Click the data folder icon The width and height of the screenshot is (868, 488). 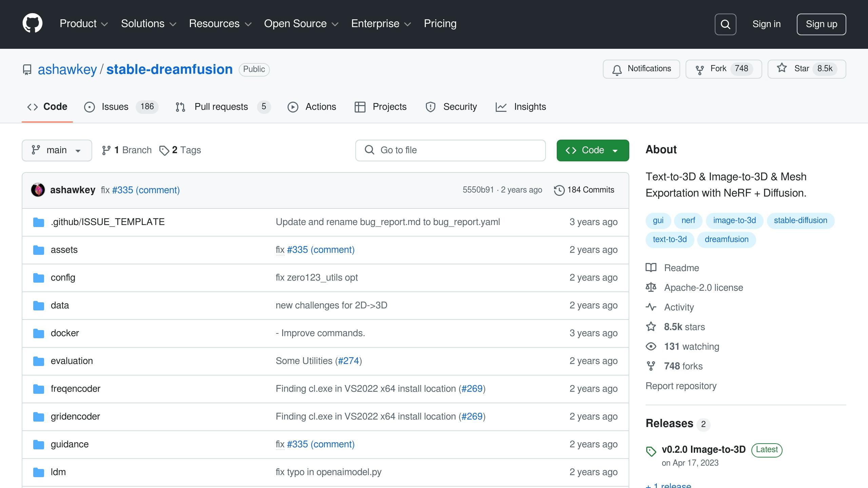[x=39, y=306]
